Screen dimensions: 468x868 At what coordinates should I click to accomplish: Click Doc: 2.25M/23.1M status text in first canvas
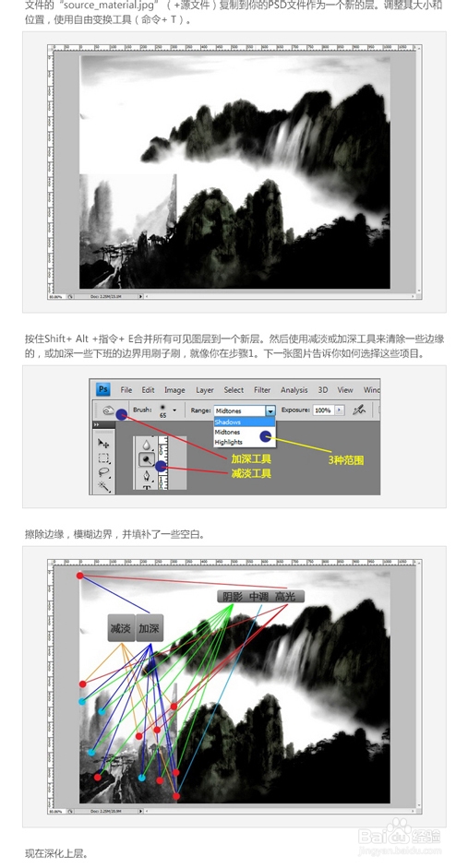pos(106,296)
